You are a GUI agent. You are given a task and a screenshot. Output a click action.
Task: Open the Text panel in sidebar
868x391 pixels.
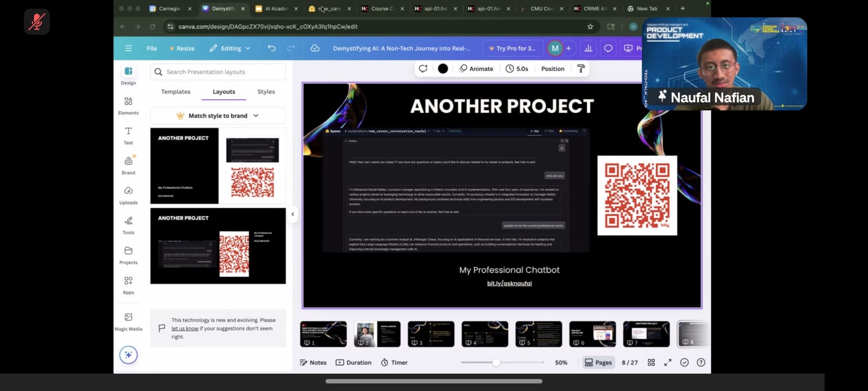pyautogui.click(x=129, y=135)
